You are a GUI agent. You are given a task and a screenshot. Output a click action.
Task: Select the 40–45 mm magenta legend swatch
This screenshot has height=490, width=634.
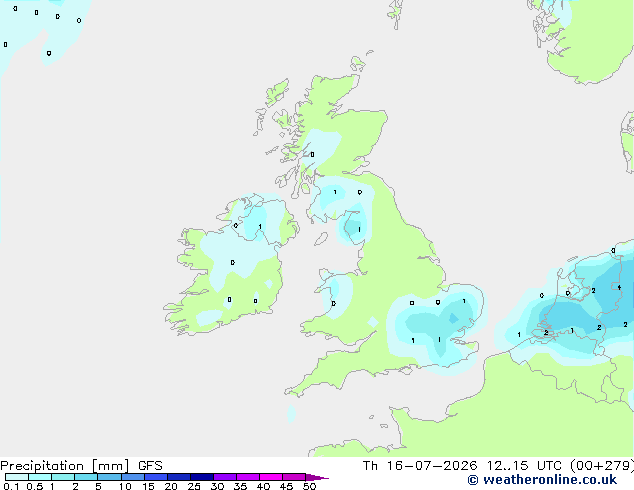(271, 477)
